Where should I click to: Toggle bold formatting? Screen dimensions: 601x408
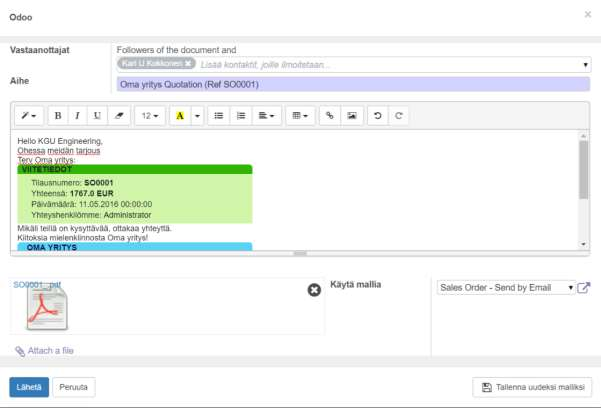click(x=58, y=116)
